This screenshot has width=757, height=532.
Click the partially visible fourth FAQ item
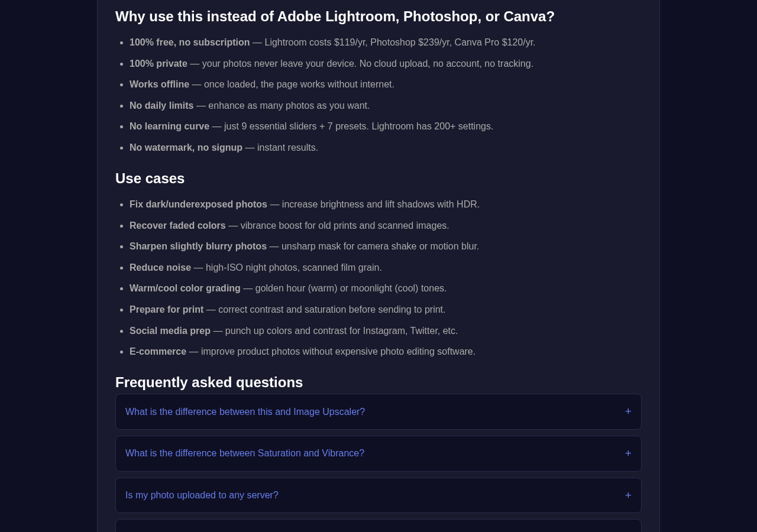click(378, 525)
